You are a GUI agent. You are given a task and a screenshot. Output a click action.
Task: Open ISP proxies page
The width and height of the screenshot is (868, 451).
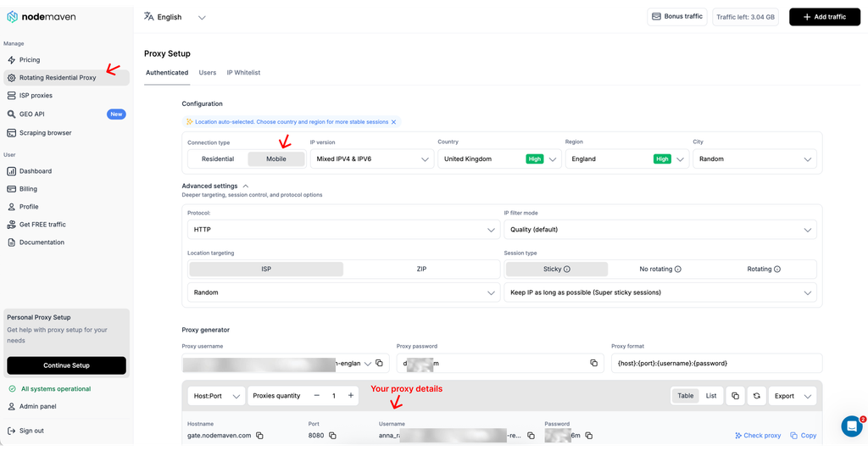[x=36, y=95]
